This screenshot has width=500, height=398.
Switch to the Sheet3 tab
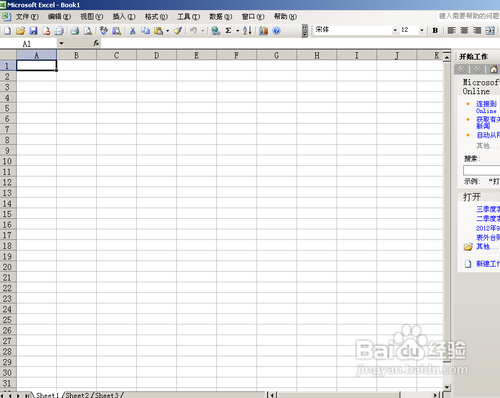coord(107,395)
